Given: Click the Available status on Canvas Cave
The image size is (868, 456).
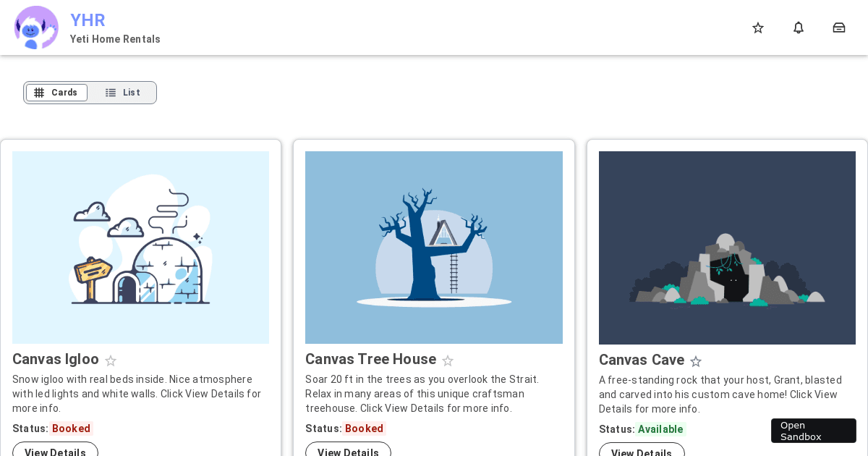Looking at the screenshot, I should tap(660, 429).
